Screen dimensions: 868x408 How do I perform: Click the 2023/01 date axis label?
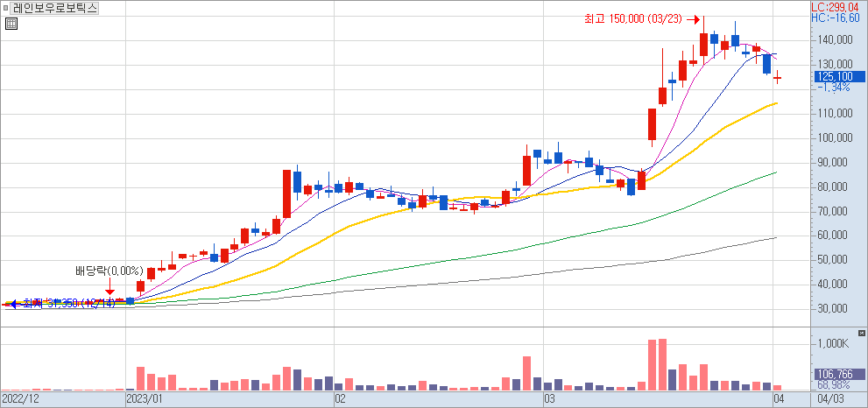click(x=146, y=398)
